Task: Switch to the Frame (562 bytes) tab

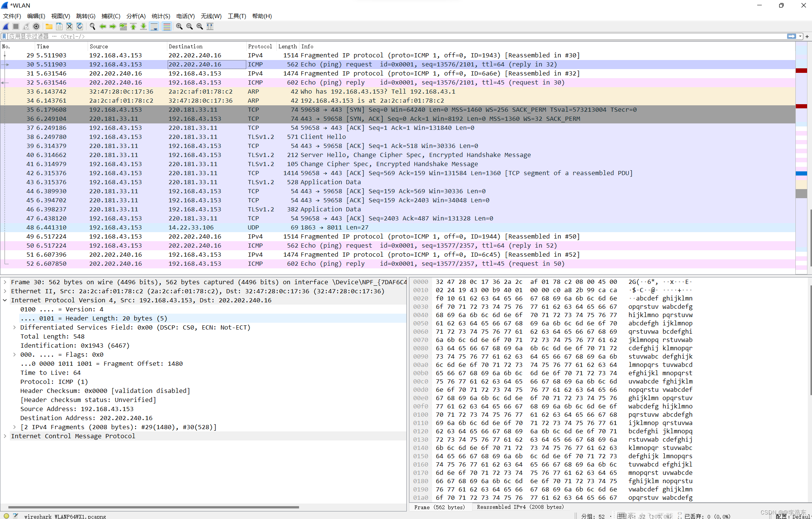Action: (440, 507)
